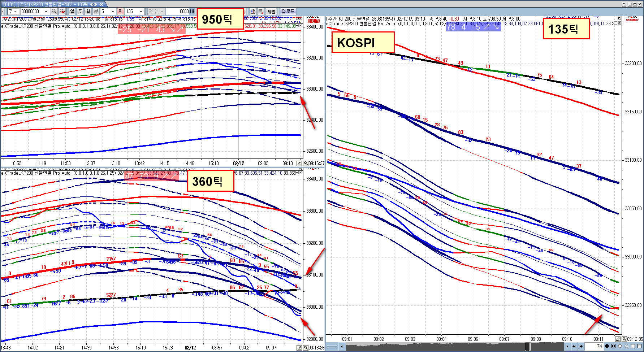Click the fit-all four-arrow icon
Screen dimensions: 644x352
[x=633, y=346]
